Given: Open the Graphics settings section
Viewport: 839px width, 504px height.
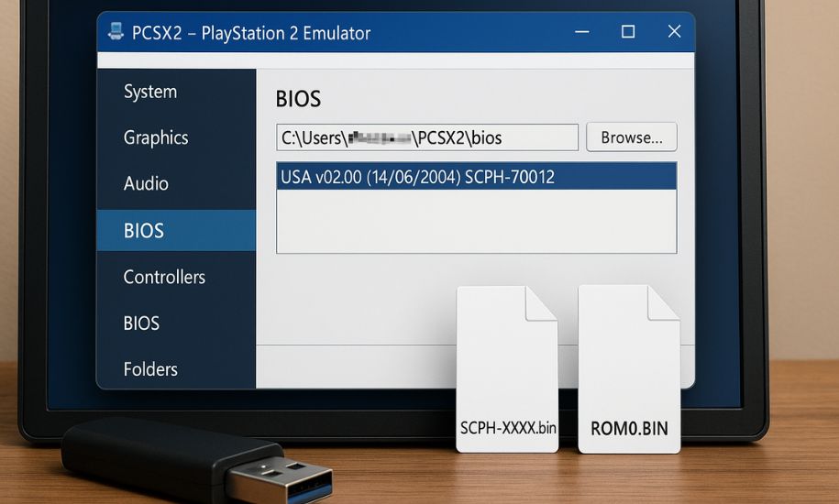Looking at the screenshot, I should coord(156,137).
